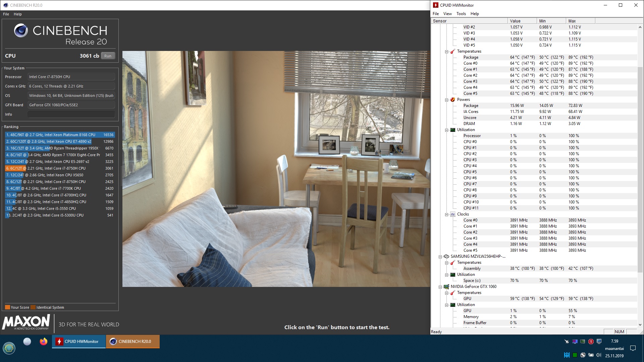This screenshot has width=644, height=362.
Task: Collapse the GPU Temperatures node
Action: pos(446,293)
